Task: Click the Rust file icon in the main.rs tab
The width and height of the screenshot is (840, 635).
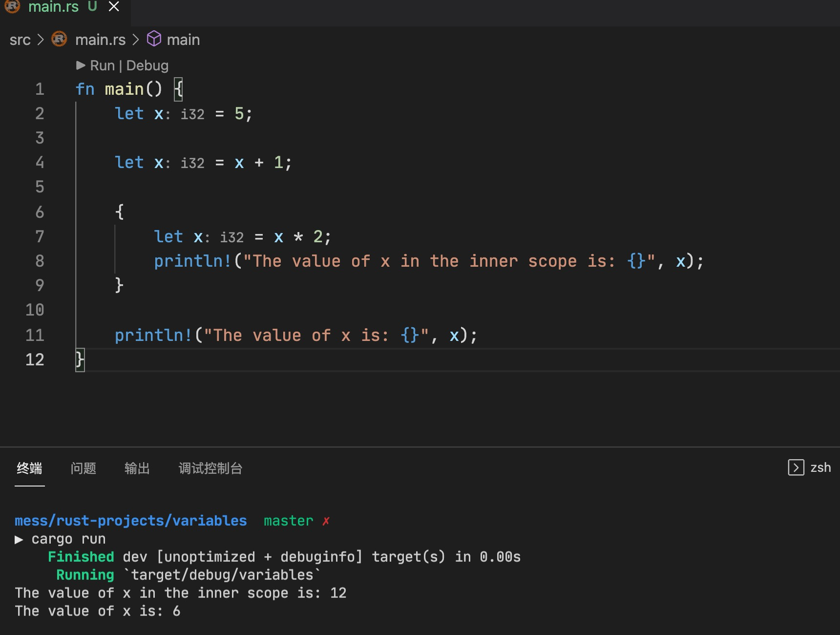Action: click(12, 6)
